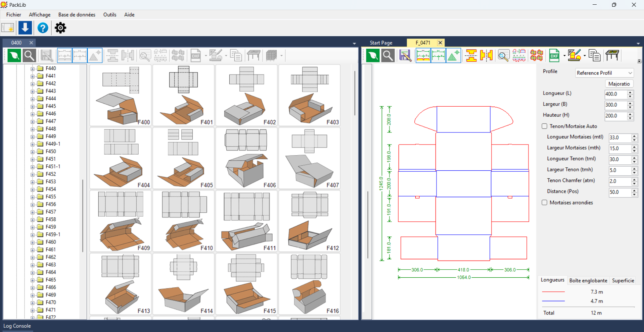Open the Aide menu
The height and width of the screenshot is (332, 644).
[x=129, y=15]
